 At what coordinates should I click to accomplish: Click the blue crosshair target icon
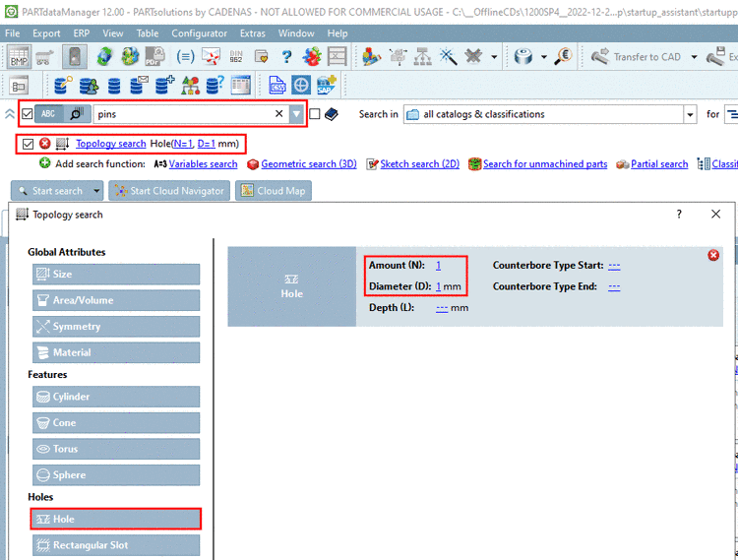(301, 86)
